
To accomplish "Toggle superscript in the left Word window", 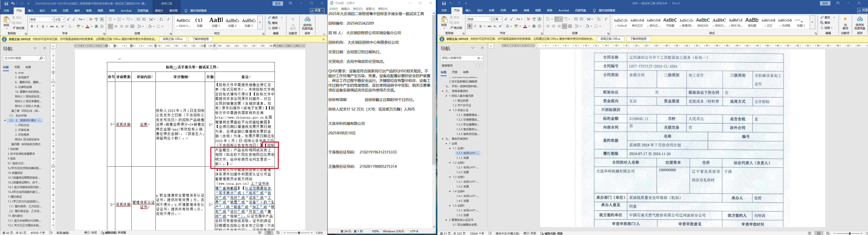I will 63,26.
